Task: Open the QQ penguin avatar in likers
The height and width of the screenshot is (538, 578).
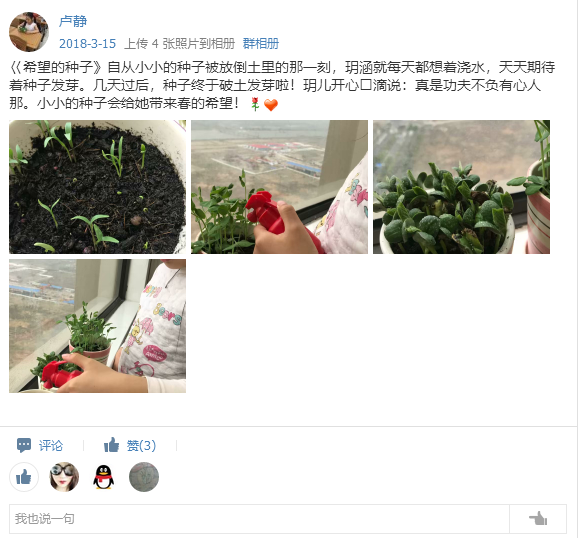Action: pyautogui.click(x=104, y=477)
